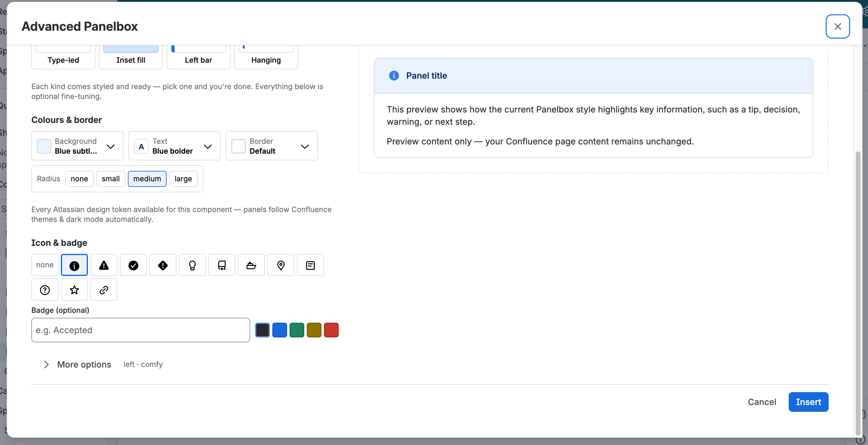Choose the note page icon
This screenshot has width=868, height=445.
click(310, 265)
